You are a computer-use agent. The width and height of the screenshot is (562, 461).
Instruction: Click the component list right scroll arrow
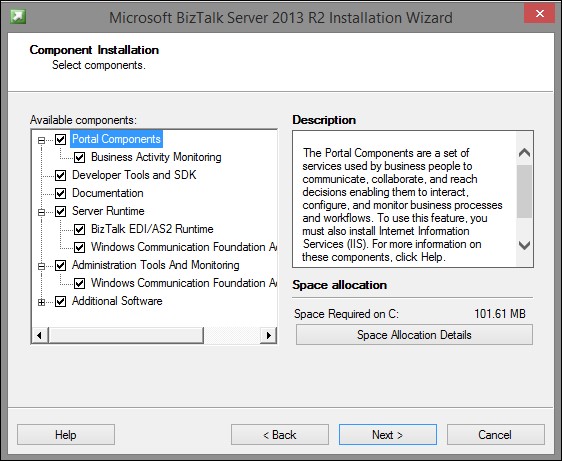point(268,336)
